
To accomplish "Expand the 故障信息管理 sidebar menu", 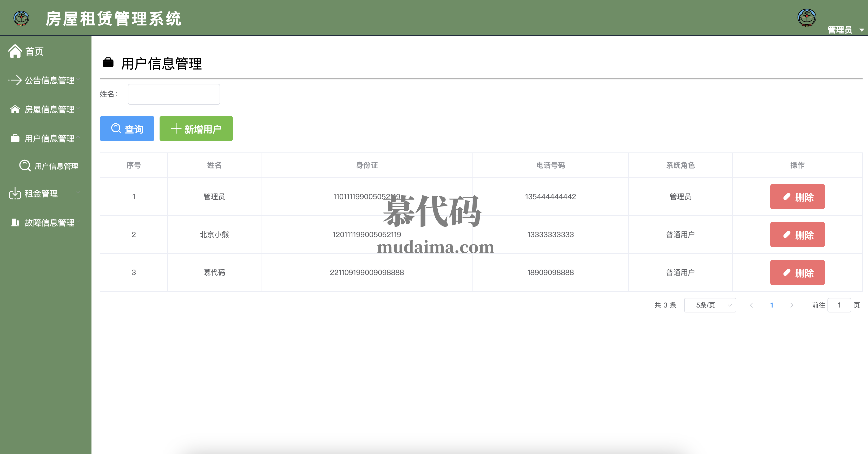I will pyautogui.click(x=49, y=222).
